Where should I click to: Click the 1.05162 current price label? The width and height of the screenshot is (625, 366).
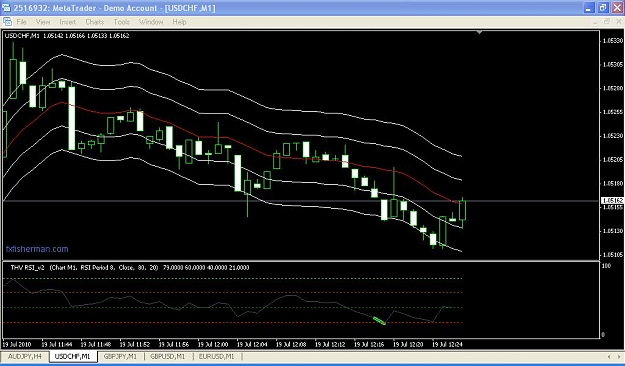[x=612, y=201]
